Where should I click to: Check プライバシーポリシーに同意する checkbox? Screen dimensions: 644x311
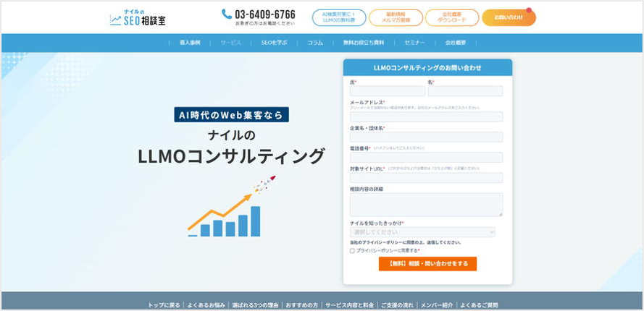click(x=352, y=251)
